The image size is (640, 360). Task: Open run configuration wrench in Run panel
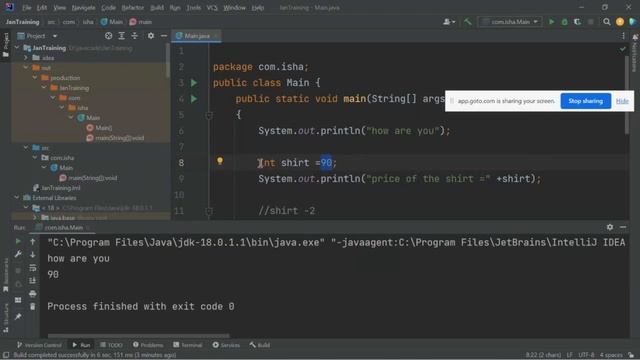(x=18, y=254)
